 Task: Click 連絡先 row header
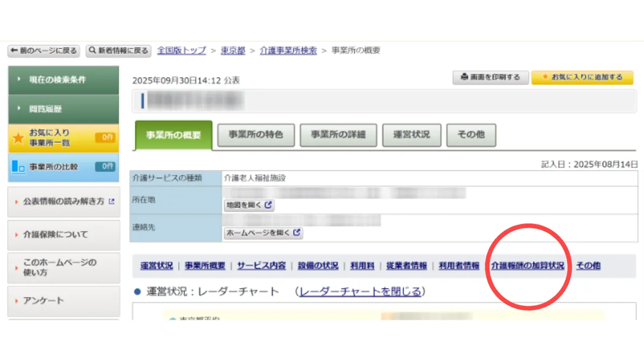tap(176, 228)
